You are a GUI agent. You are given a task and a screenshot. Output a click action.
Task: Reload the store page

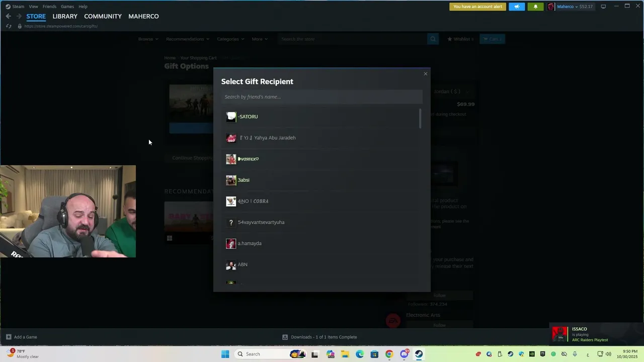[9, 26]
